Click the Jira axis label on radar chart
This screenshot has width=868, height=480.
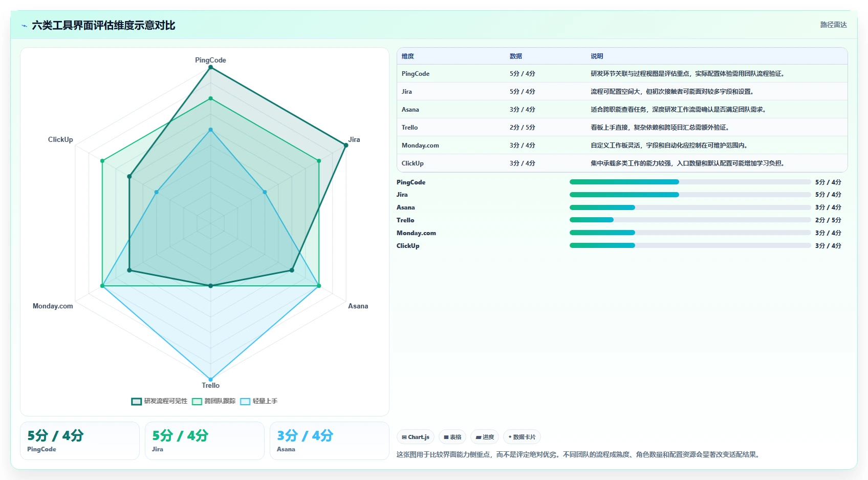click(354, 139)
